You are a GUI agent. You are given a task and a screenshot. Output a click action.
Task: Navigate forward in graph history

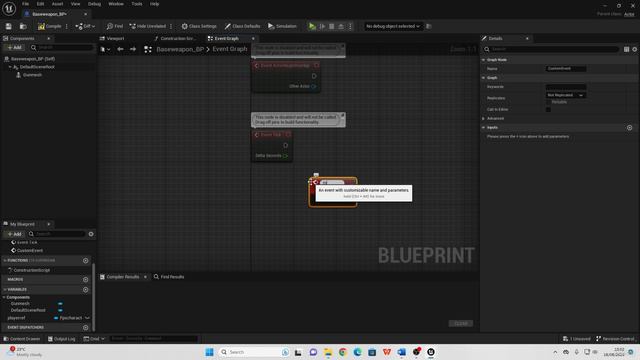click(133, 49)
